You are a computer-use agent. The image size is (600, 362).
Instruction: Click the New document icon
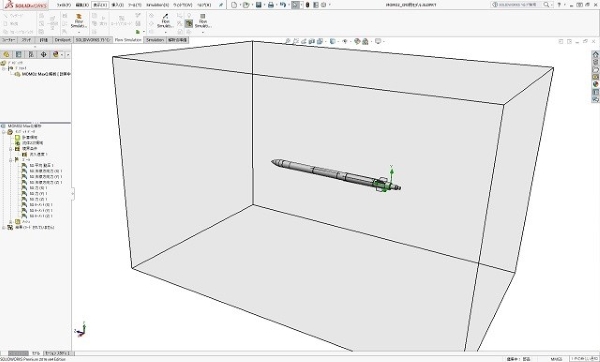(x=234, y=5)
